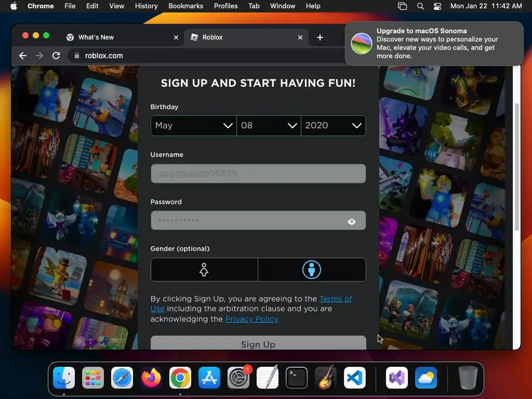
Task: Open TextEdit from the Dock
Action: (268, 378)
